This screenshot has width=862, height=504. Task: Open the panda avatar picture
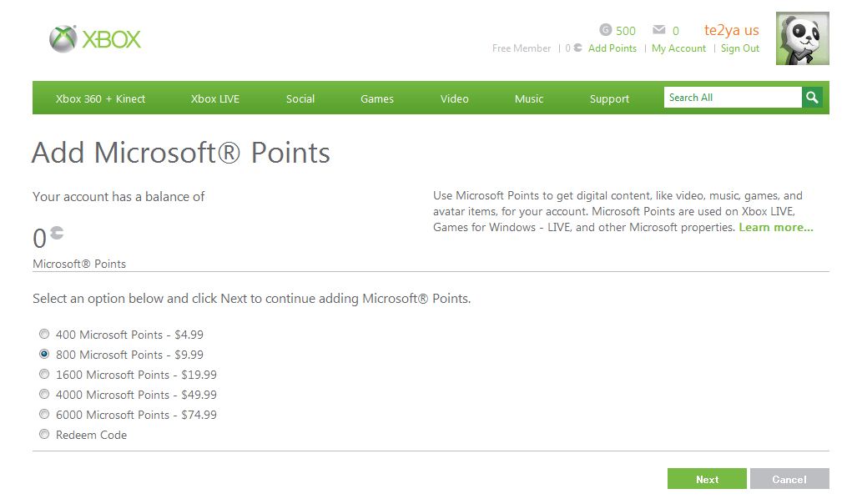(x=802, y=38)
